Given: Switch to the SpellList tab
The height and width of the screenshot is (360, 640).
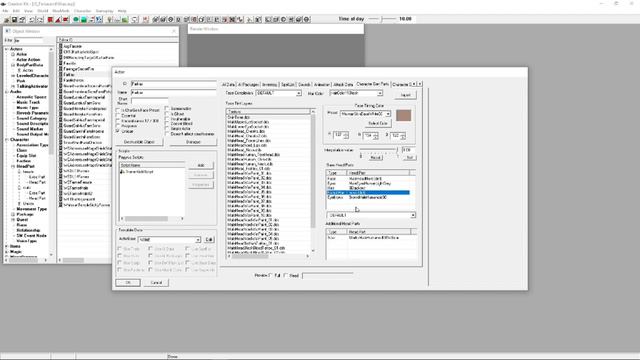Looking at the screenshot, I should tap(288, 84).
